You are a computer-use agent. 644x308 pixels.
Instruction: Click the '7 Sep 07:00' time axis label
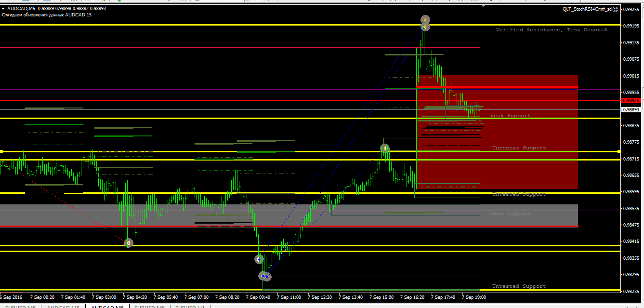pyautogui.click(x=196, y=298)
